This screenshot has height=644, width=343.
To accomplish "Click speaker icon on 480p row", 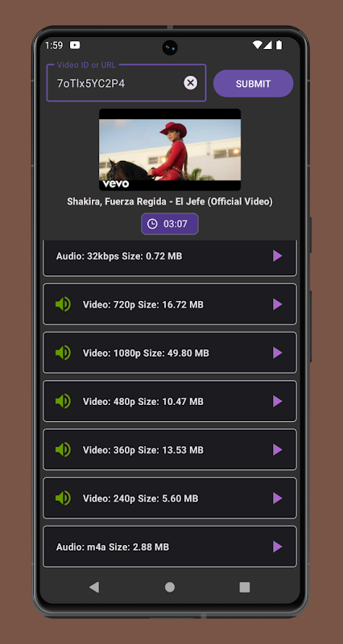I will pyautogui.click(x=64, y=401).
